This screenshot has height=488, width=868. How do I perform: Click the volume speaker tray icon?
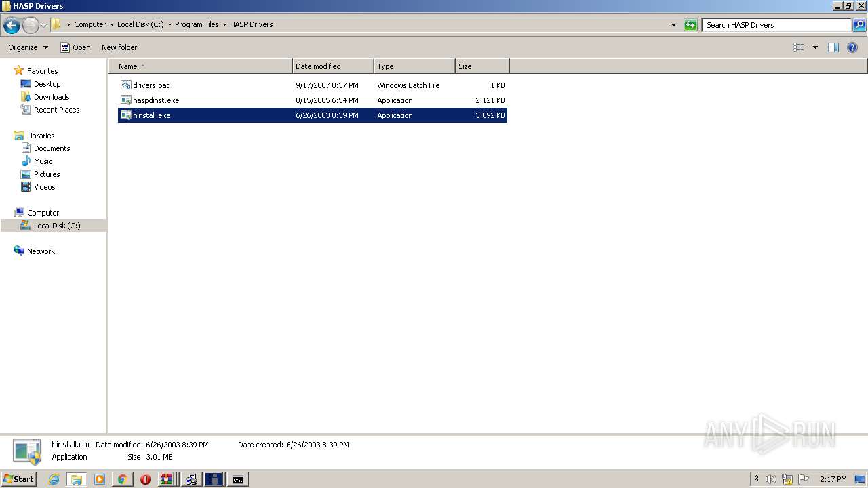(771, 479)
